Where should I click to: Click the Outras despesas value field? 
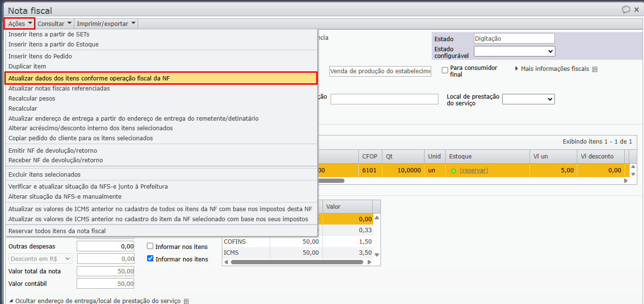pos(105,247)
